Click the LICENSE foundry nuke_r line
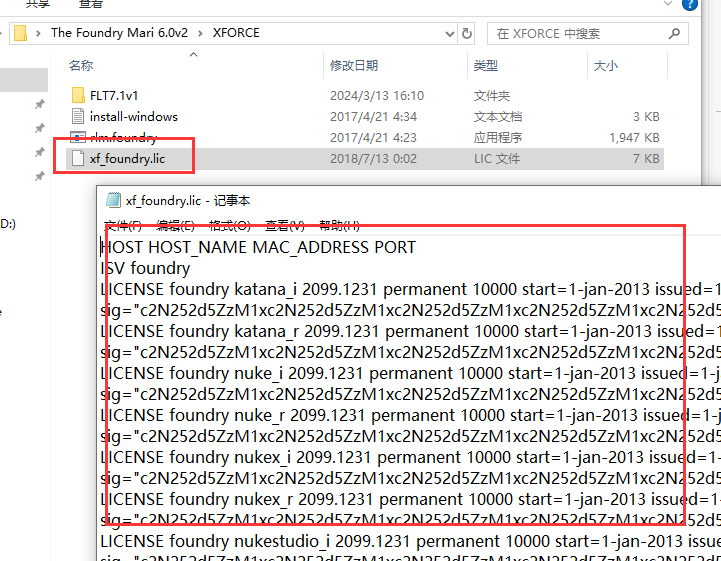The image size is (721, 561). click(x=411, y=415)
